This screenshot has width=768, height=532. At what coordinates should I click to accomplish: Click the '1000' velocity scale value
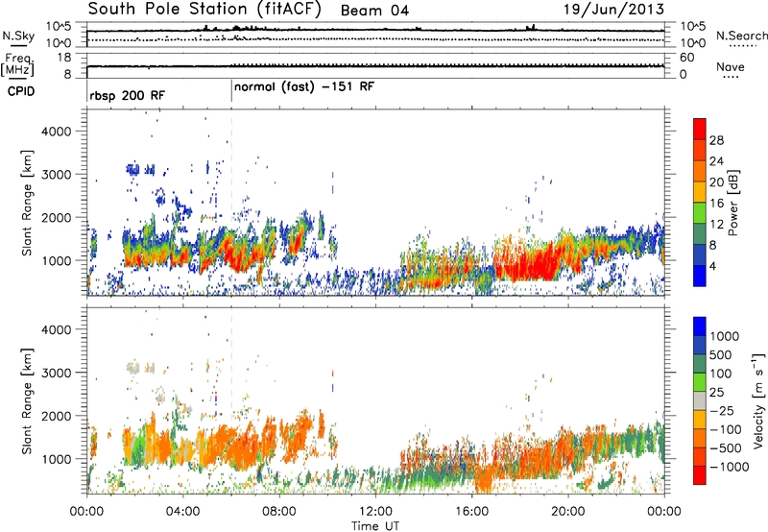725,336
